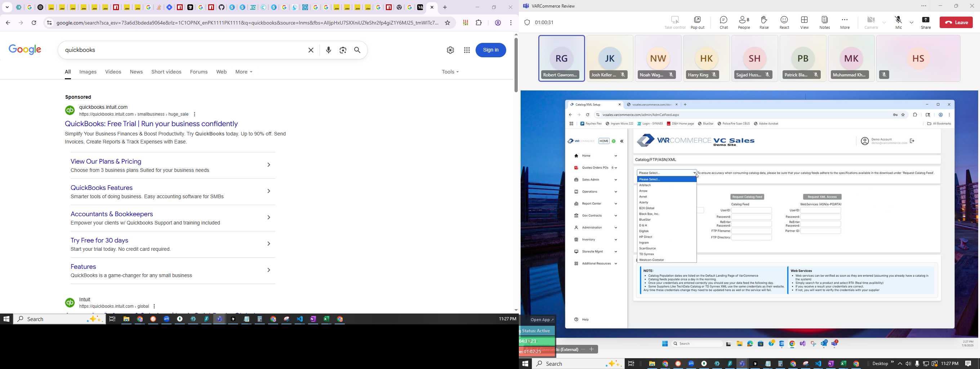Open Google quick settings gear
980x369 pixels.
[x=450, y=50]
